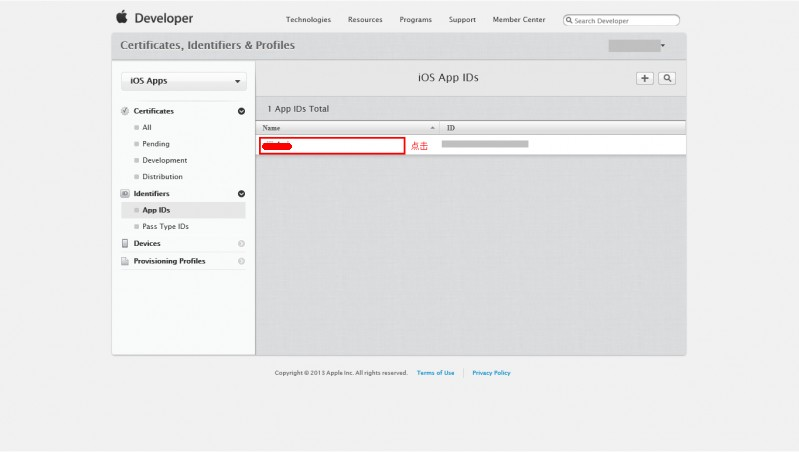Click the Devices phone icon in sidebar
Image resolution: width=799 pixels, height=452 pixels.
coord(125,244)
